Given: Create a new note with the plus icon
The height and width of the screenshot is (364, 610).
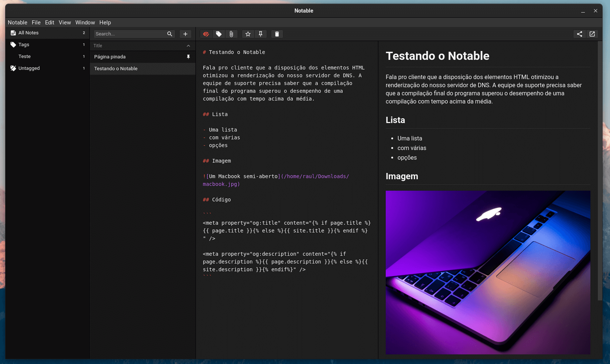Looking at the screenshot, I should click(x=185, y=34).
